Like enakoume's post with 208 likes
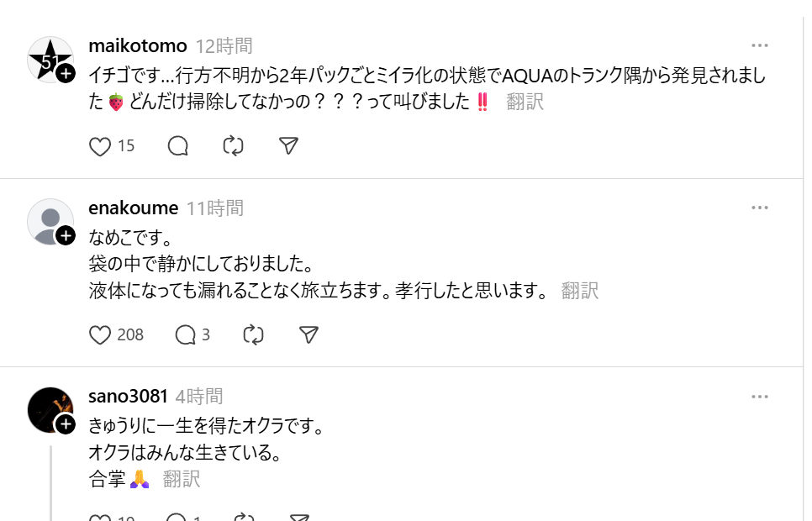 pos(100,334)
